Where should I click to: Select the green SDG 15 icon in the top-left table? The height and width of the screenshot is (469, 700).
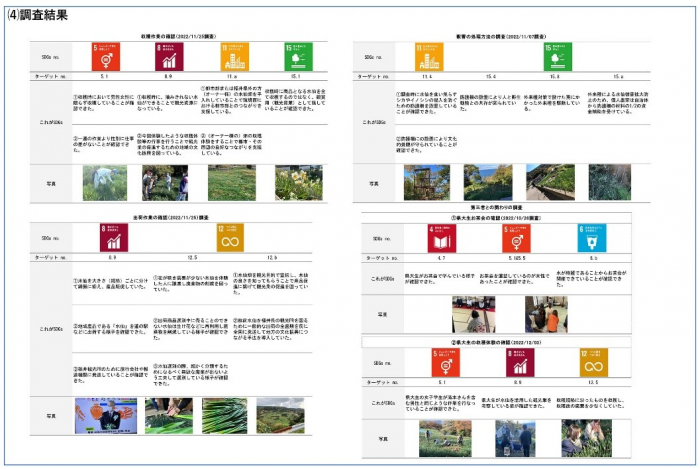[298, 56]
